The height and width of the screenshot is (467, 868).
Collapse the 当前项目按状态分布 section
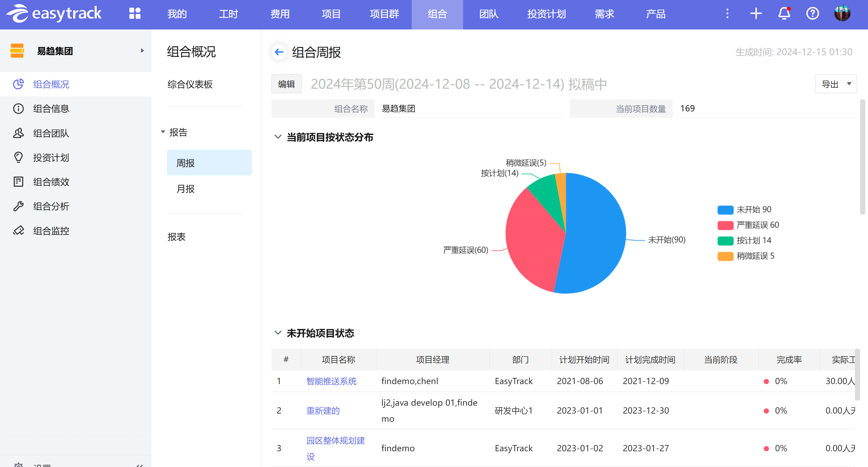click(278, 137)
